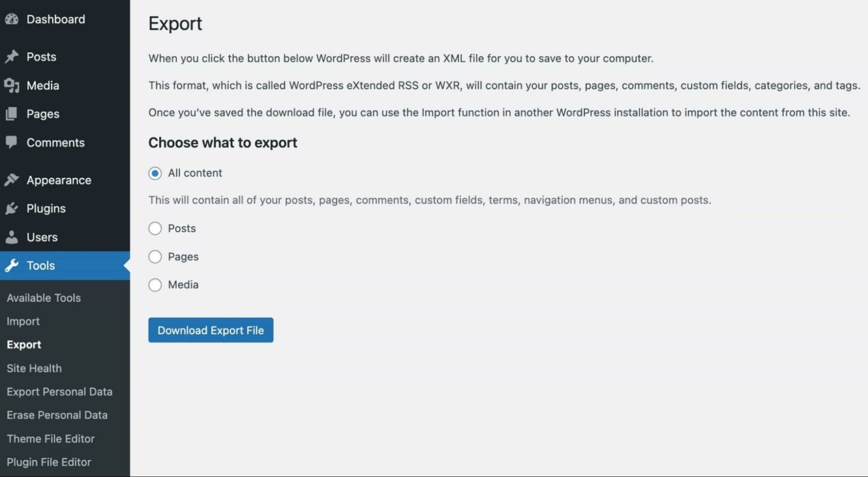Open Users with the person icon

point(12,237)
